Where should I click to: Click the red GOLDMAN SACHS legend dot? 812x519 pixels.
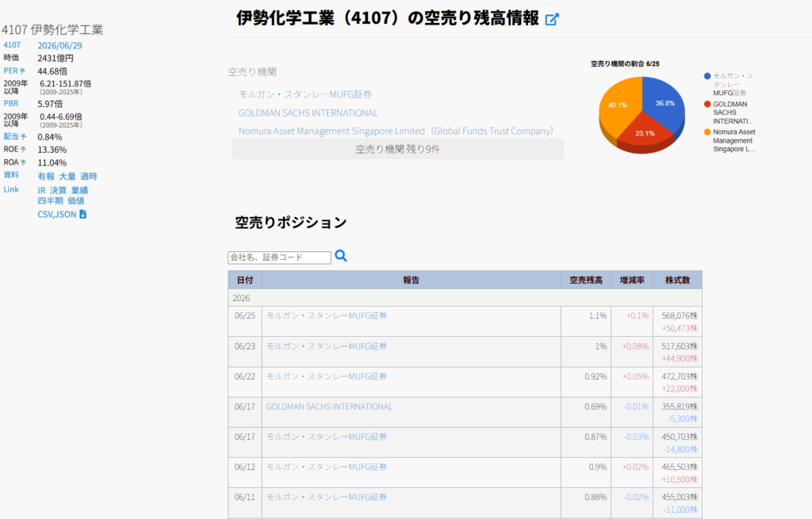(707, 104)
